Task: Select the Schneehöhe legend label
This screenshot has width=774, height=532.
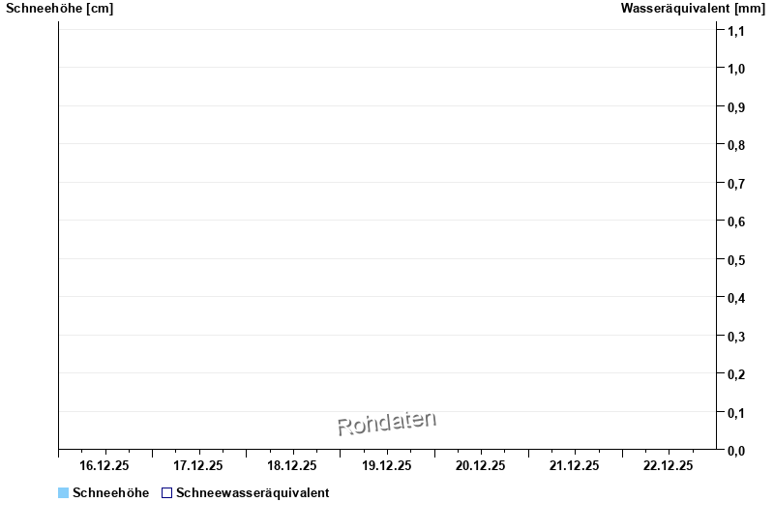Action: (110, 493)
